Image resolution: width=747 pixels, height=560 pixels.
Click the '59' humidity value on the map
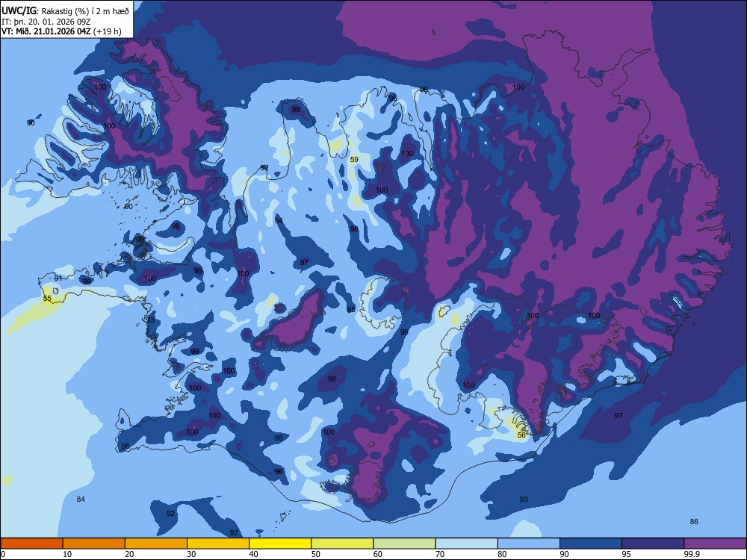tap(354, 160)
